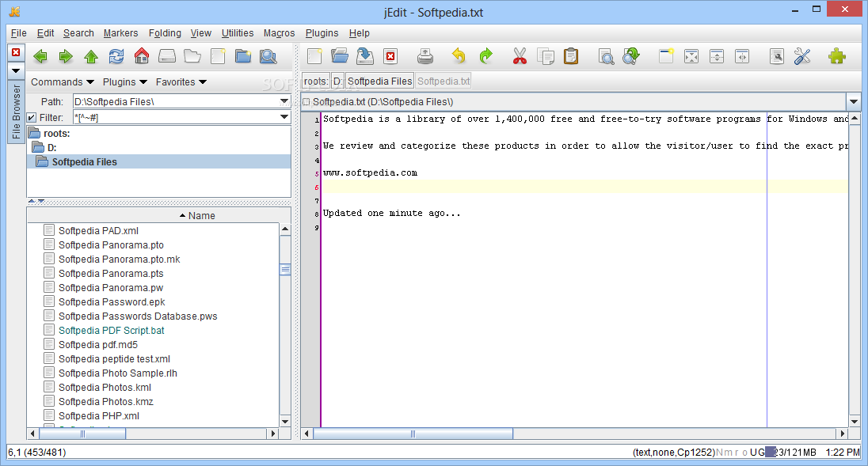Open Global Options wrench icon
The height and width of the screenshot is (466, 868).
(802, 56)
